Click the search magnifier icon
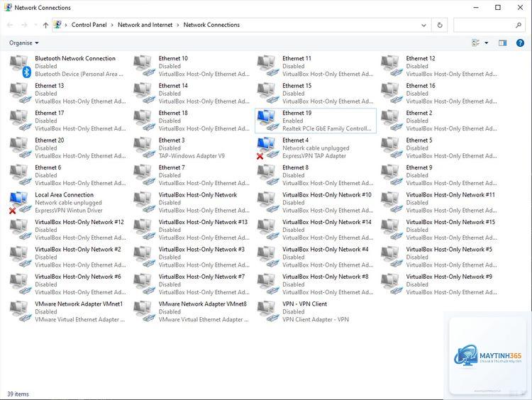 (519, 25)
